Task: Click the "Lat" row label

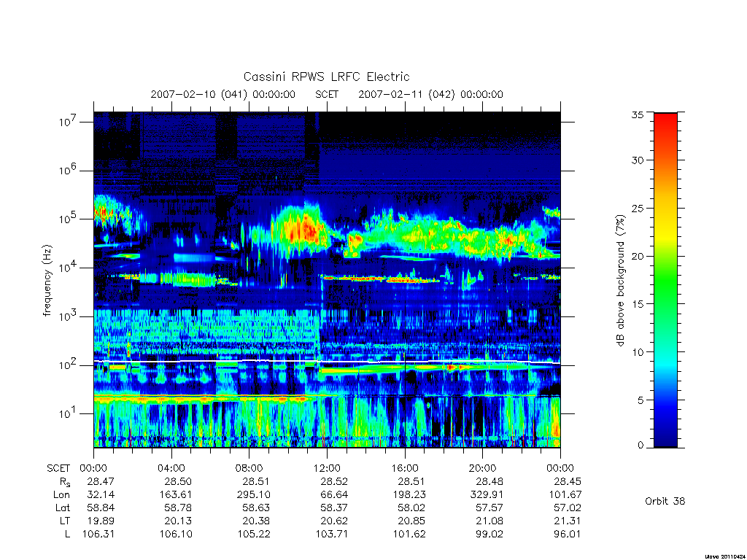Action: click(x=63, y=507)
